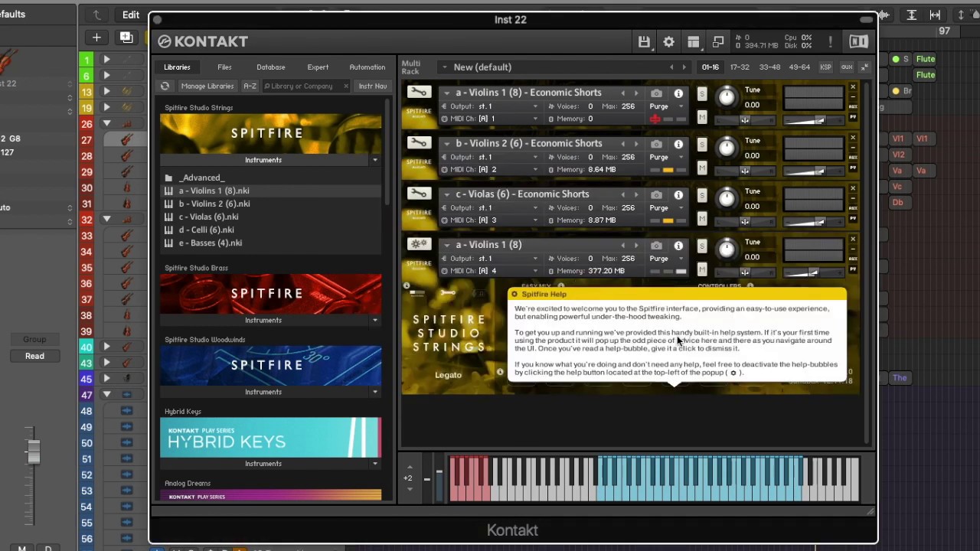980x551 pixels.
Task: Toggle PV for a - Violins 1 (8)
Action: pos(853,269)
